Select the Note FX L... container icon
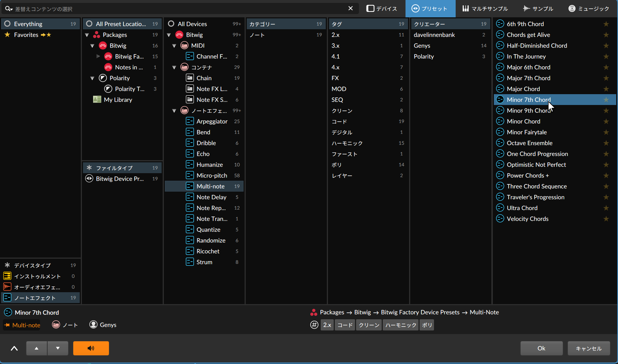This screenshot has height=364, width=618. point(190,89)
